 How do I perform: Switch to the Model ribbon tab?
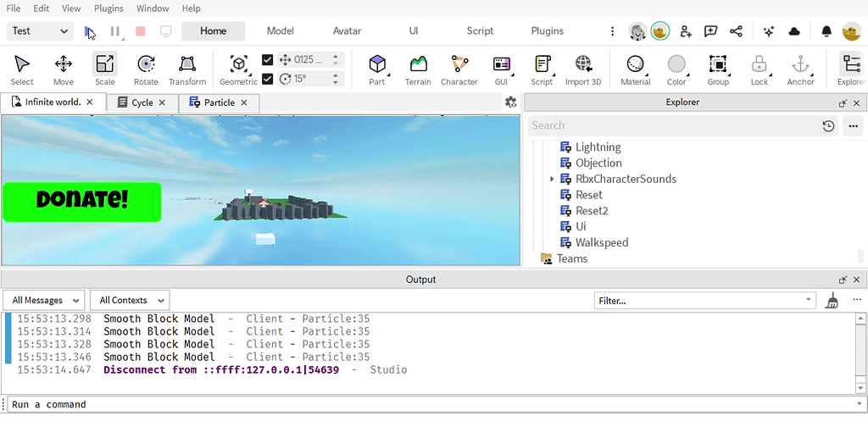[x=280, y=31]
